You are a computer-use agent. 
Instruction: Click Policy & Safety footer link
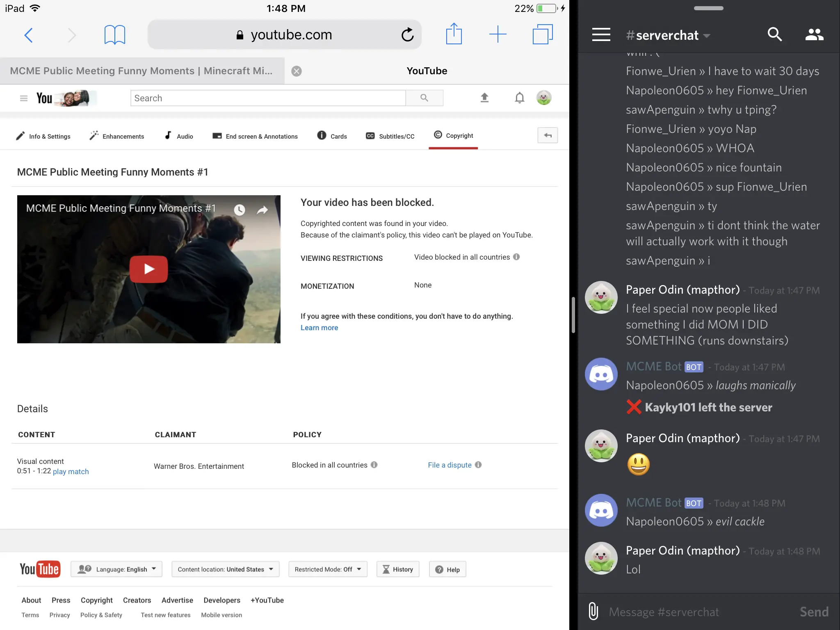tap(101, 615)
